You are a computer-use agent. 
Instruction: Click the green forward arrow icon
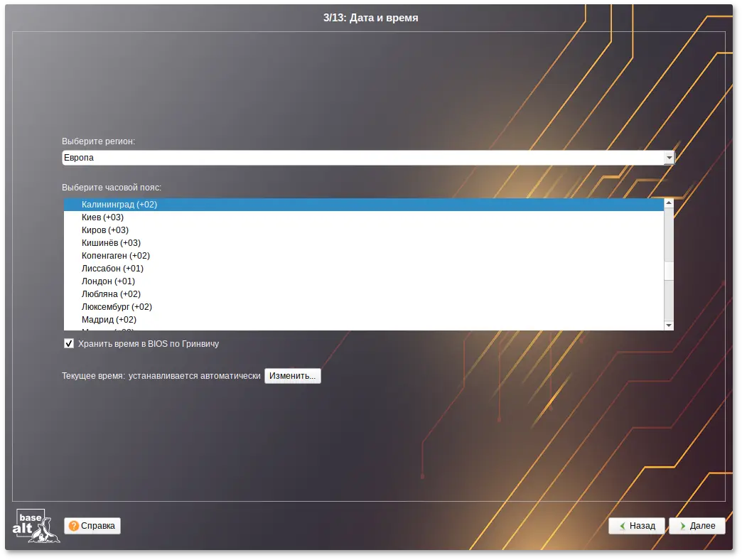tap(682, 526)
